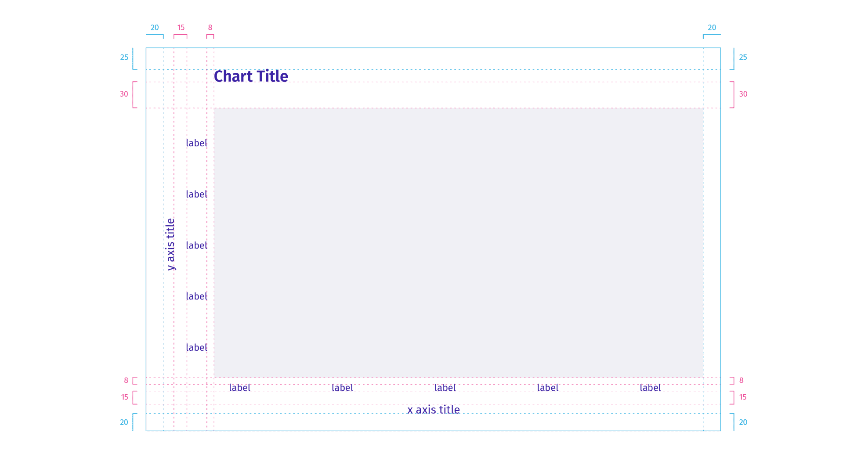Click the center x-axis label
868x454 pixels.
click(x=445, y=388)
